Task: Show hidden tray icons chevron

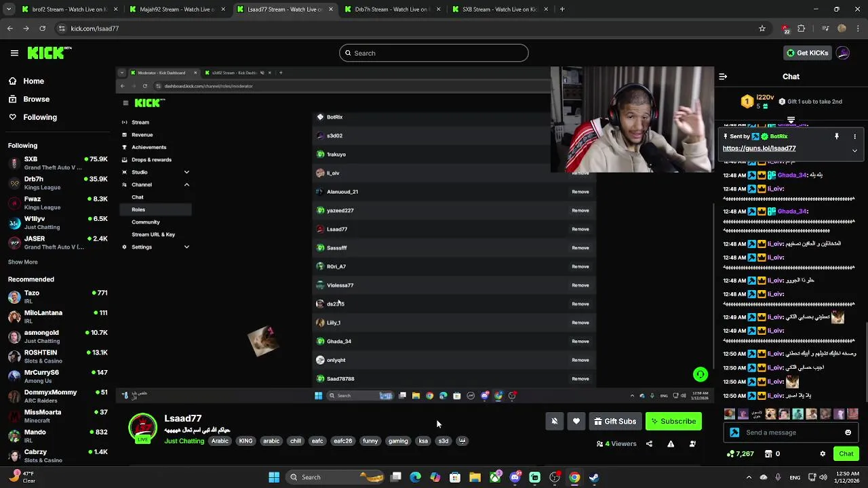Action: pos(749,477)
